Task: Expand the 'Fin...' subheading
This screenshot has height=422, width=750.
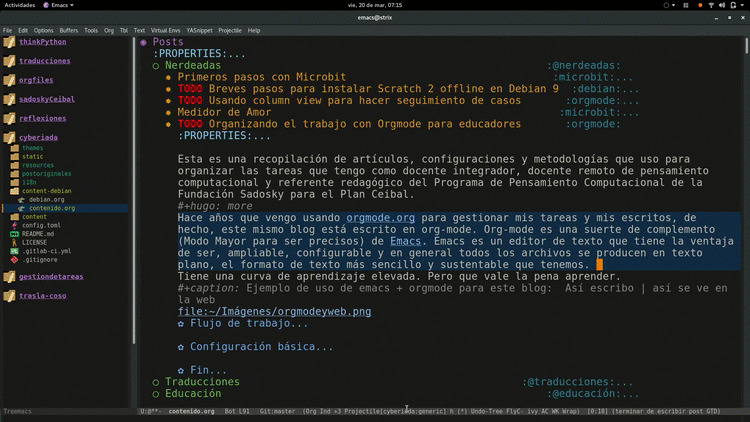Action: [208, 370]
